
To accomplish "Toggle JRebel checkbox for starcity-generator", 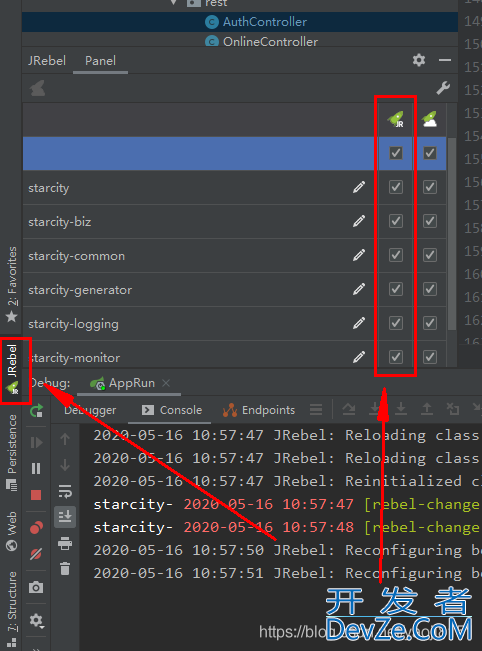I will tap(396, 289).
